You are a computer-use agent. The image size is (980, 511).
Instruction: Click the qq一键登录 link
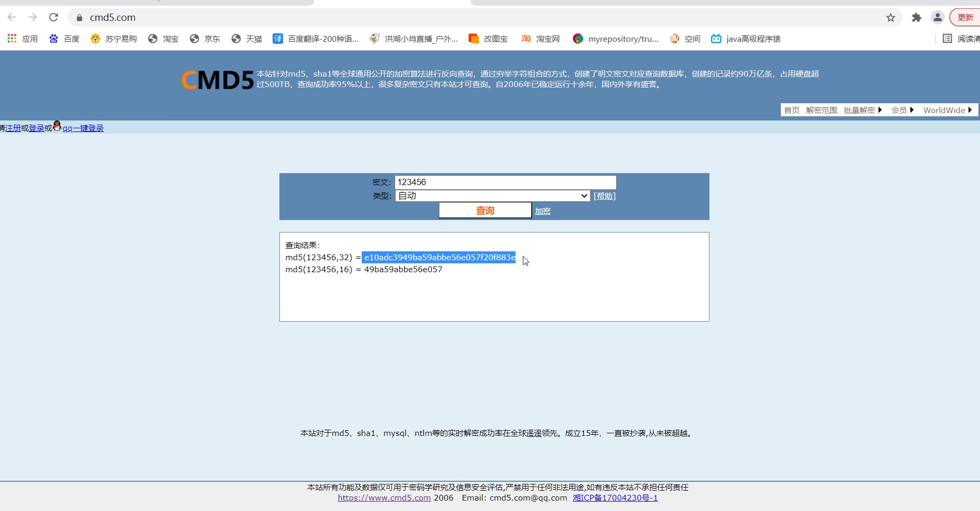click(83, 128)
